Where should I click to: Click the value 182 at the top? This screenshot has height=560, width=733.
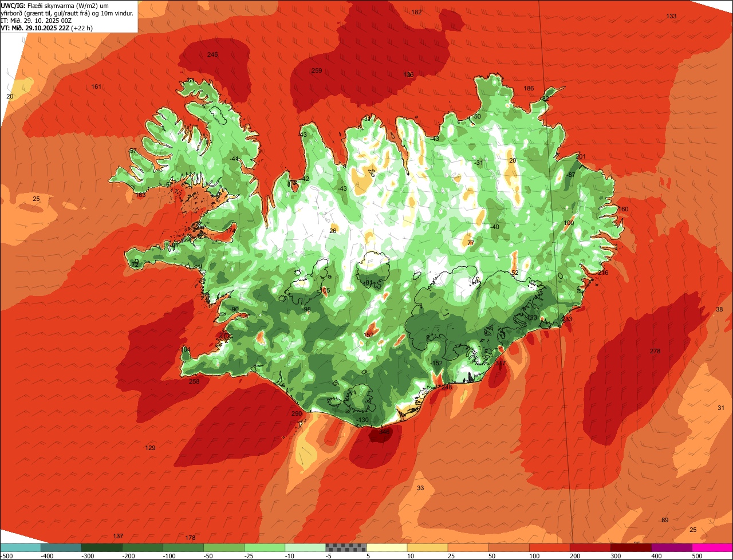pos(417,12)
